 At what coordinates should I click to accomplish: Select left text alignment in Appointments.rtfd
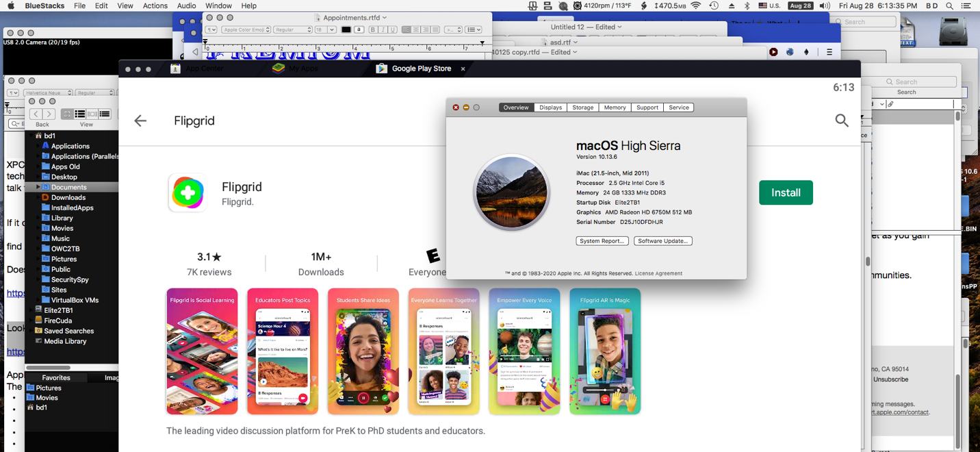[406, 30]
